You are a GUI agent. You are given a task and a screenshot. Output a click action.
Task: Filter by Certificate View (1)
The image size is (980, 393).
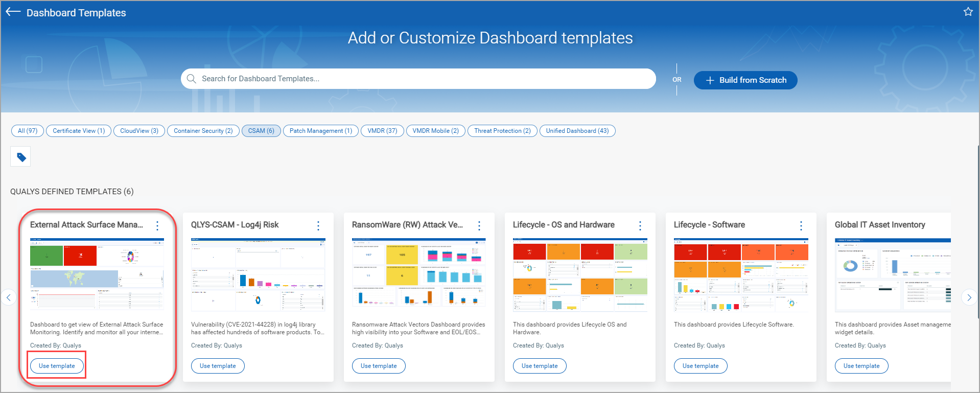pos(79,131)
